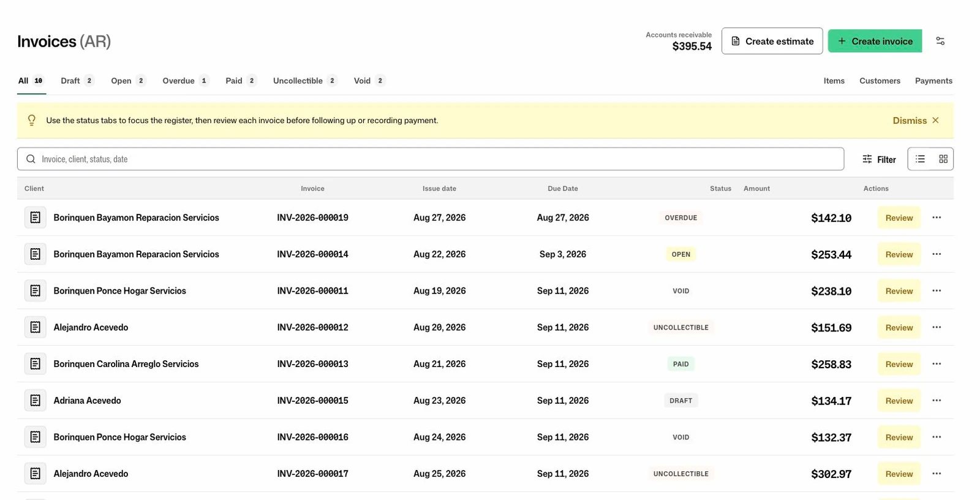Viewport: 980px width, 500px height.
Task: Open more actions for INV-2026-000017
Action: pos(937,474)
